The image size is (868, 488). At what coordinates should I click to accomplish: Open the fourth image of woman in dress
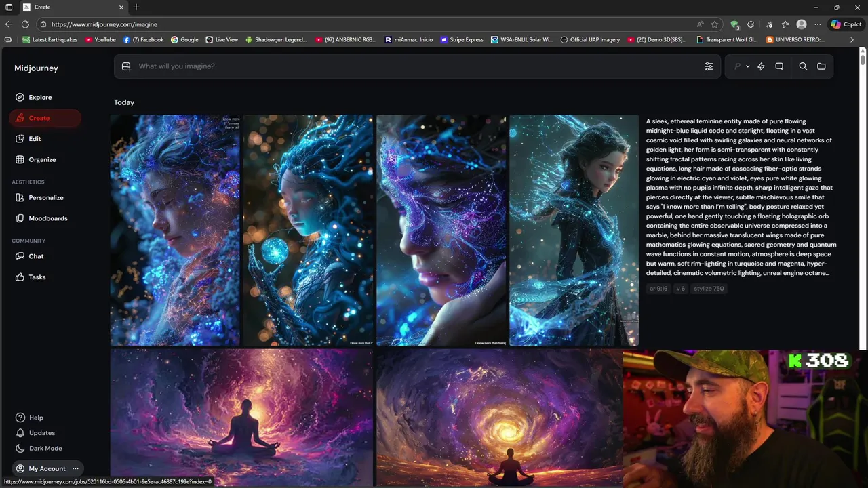[x=574, y=230]
